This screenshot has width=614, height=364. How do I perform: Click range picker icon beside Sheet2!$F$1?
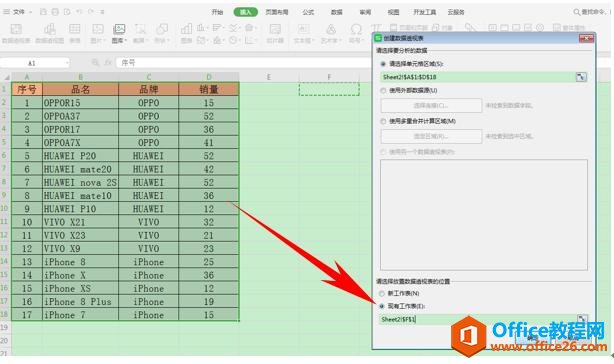pos(581,319)
